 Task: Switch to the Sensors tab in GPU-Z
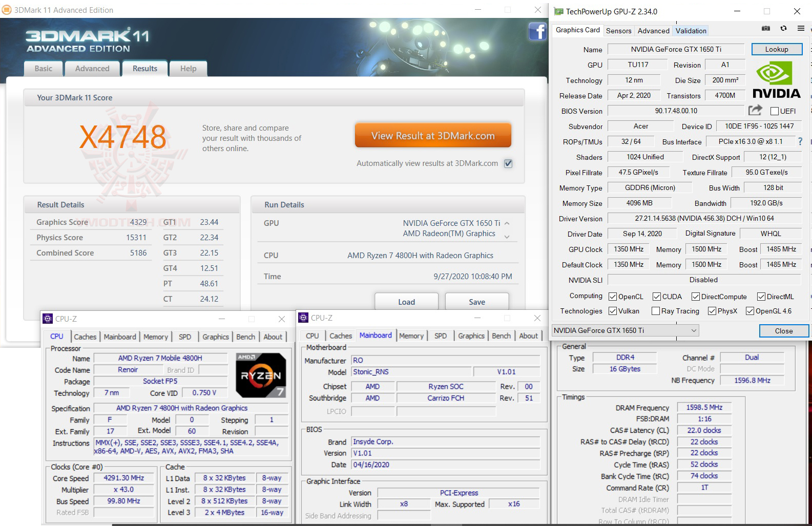(x=619, y=31)
